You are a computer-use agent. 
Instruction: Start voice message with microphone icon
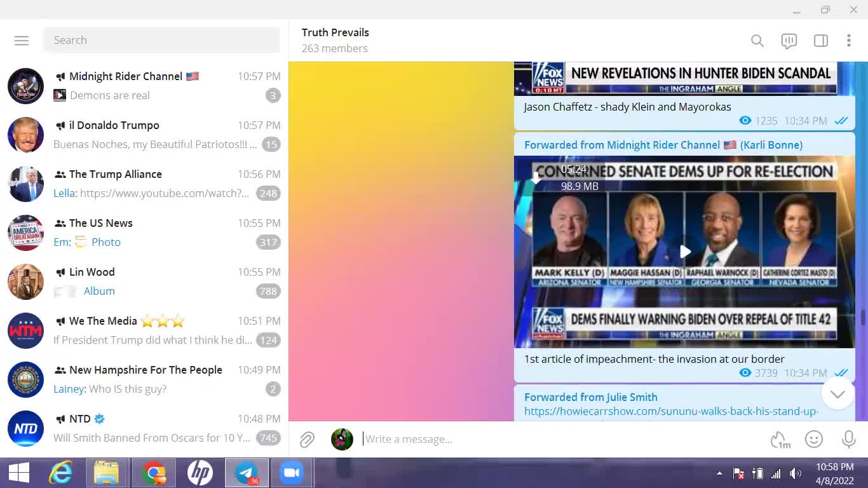[848, 439]
